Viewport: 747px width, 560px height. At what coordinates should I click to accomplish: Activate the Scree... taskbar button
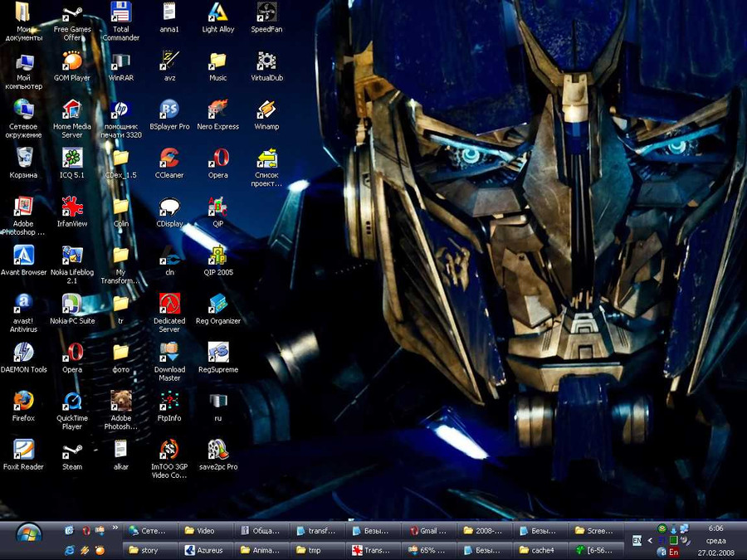pyautogui.click(x=597, y=530)
